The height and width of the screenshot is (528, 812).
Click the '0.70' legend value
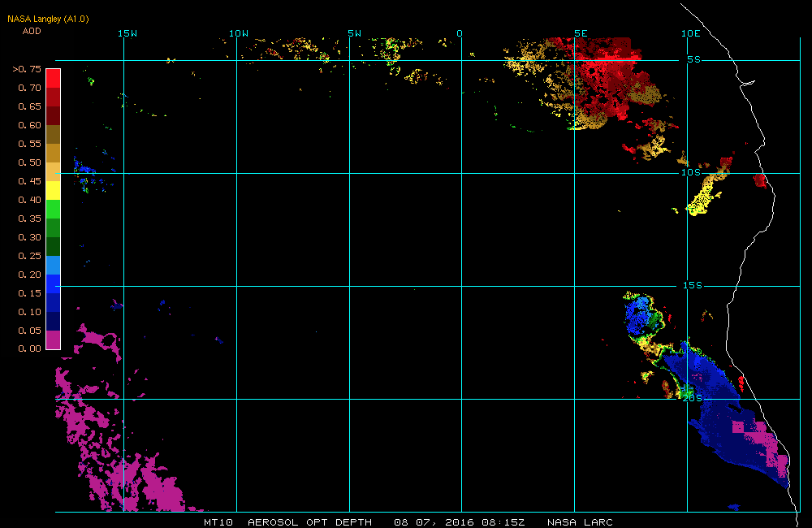click(29, 88)
